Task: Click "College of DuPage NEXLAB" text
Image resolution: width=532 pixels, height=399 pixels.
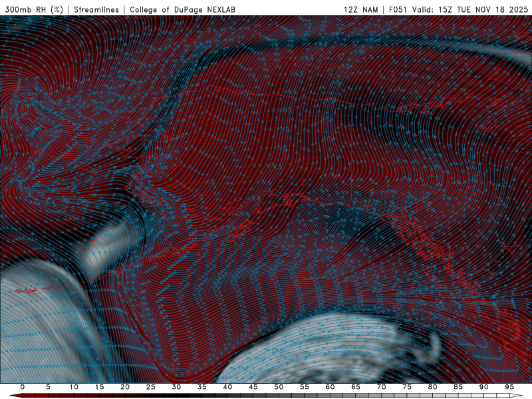Action: pyautogui.click(x=182, y=9)
